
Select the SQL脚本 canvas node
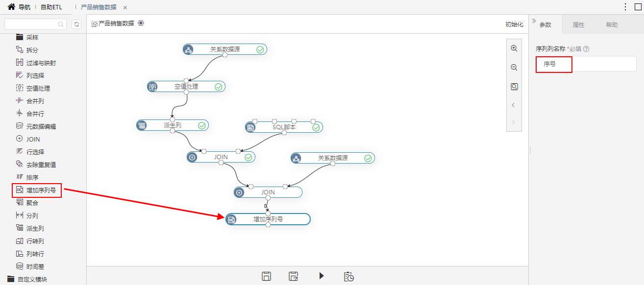[284, 127]
